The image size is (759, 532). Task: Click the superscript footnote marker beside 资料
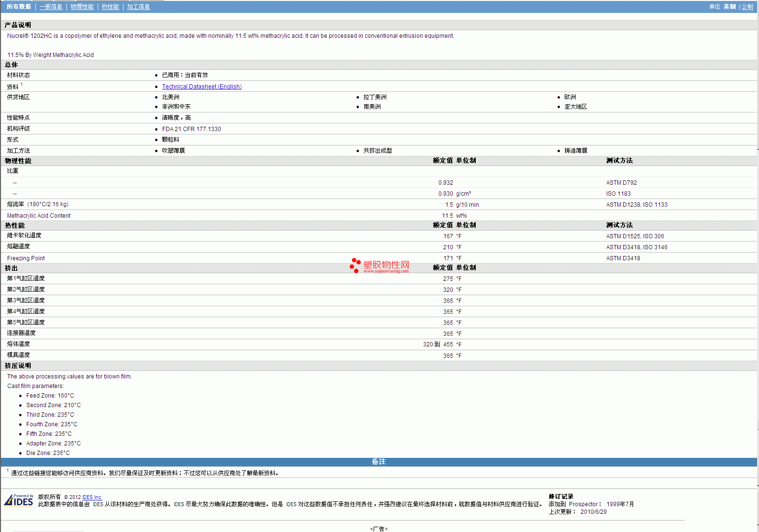[22, 85]
